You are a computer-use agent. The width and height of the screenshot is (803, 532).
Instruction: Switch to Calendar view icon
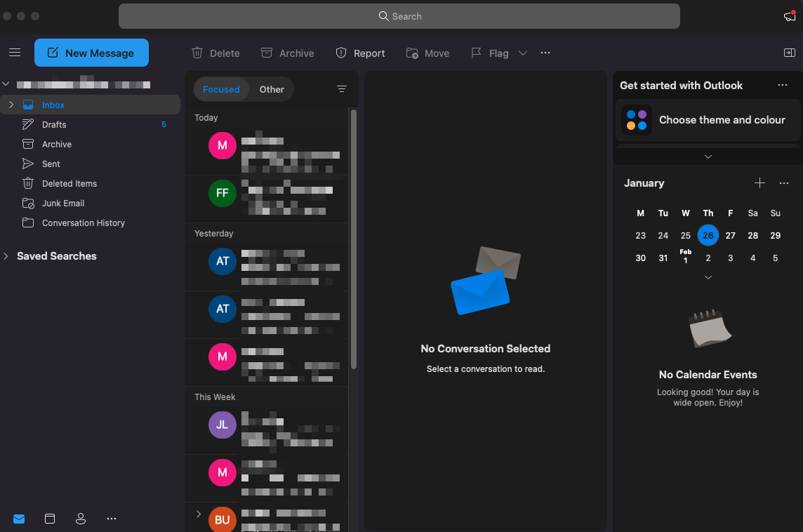click(x=50, y=519)
